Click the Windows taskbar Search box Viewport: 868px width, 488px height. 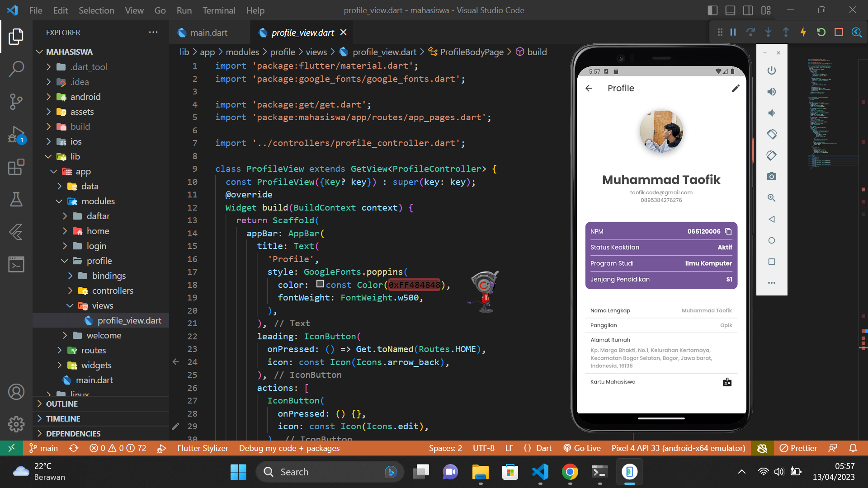tap(330, 472)
